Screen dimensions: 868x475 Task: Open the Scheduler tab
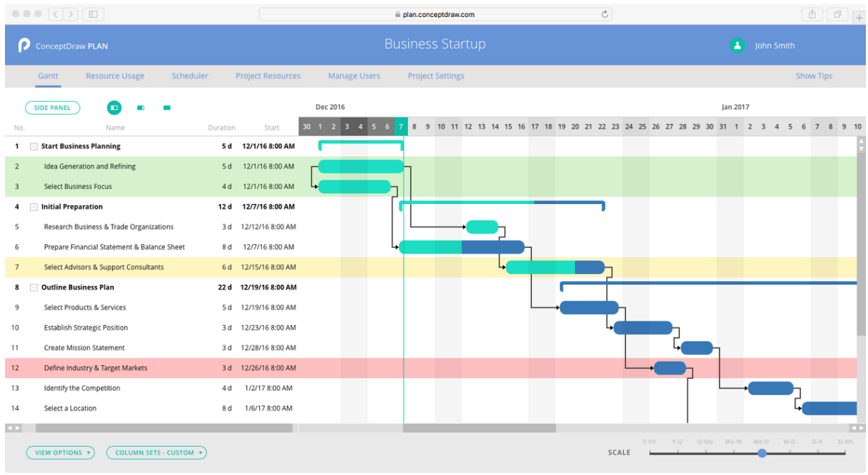click(x=190, y=76)
